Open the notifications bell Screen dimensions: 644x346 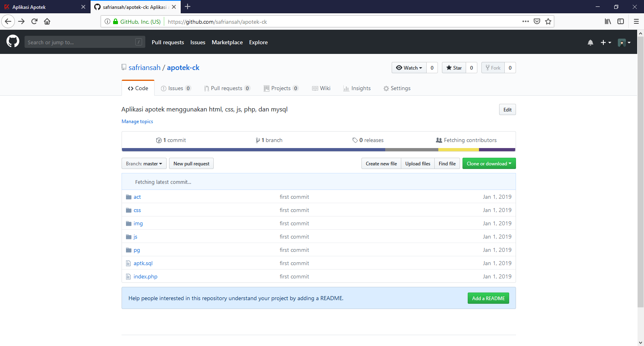point(590,42)
